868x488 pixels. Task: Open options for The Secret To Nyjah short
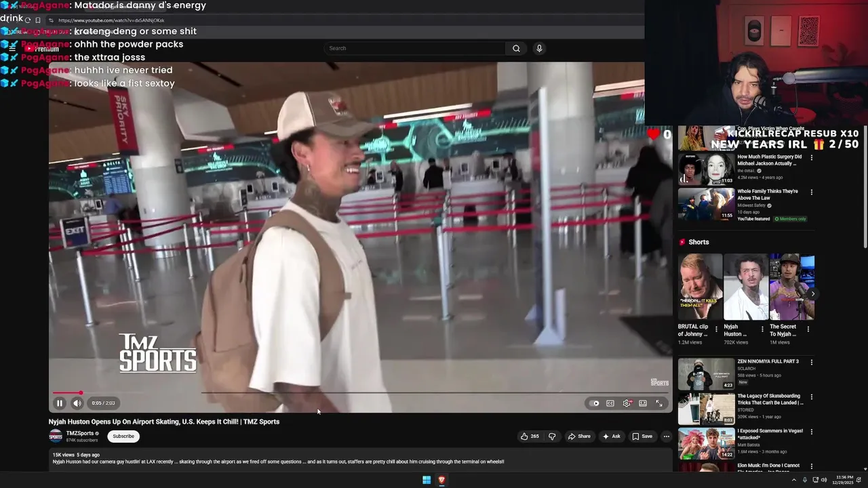click(808, 329)
